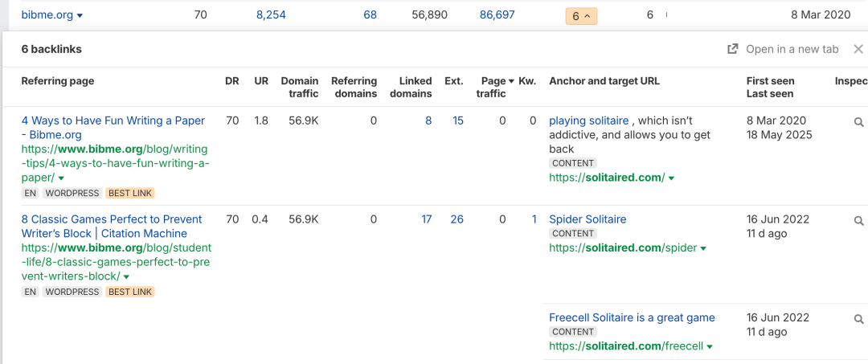Click the UR column header
The image size is (868, 364).
click(261, 81)
